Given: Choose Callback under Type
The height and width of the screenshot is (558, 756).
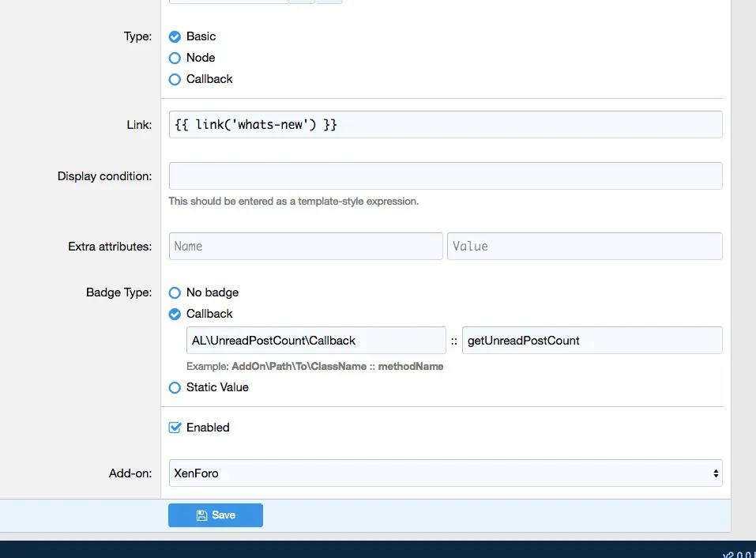Looking at the screenshot, I should tap(175, 79).
